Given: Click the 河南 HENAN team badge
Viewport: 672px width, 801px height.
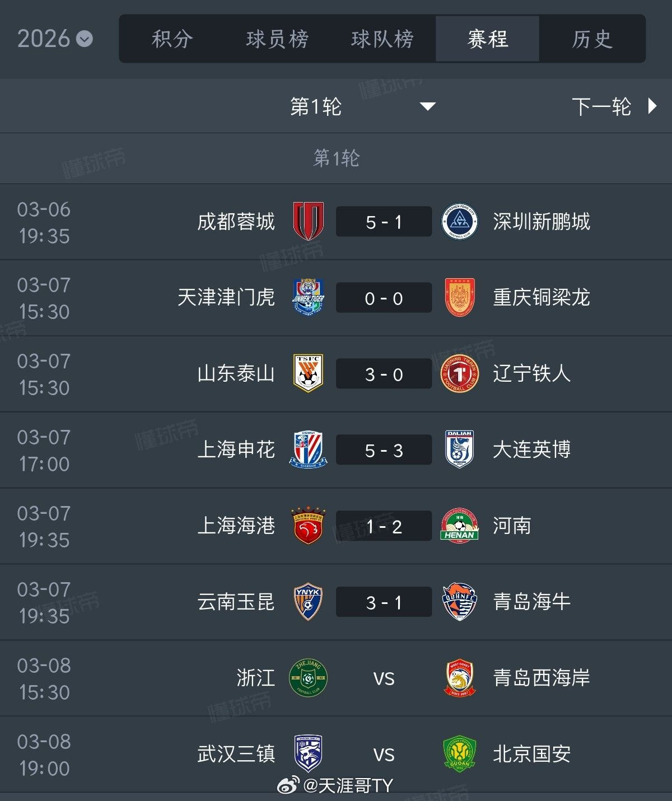Looking at the screenshot, I should click(460, 526).
